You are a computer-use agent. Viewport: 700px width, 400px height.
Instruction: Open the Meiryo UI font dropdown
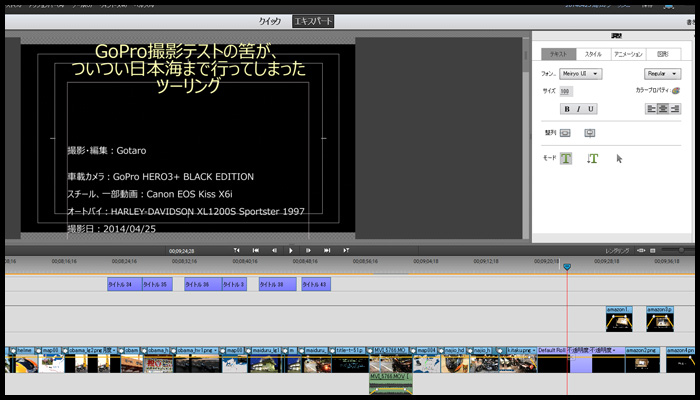coord(581,74)
